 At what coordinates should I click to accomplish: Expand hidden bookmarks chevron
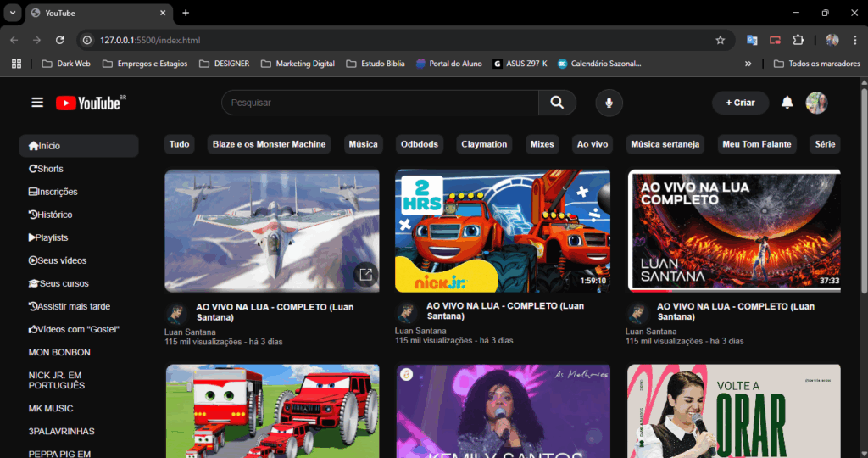748,64
